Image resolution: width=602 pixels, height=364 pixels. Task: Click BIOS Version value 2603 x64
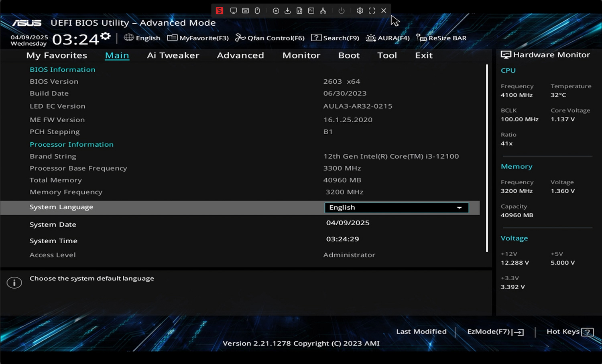tap(342, 81)
